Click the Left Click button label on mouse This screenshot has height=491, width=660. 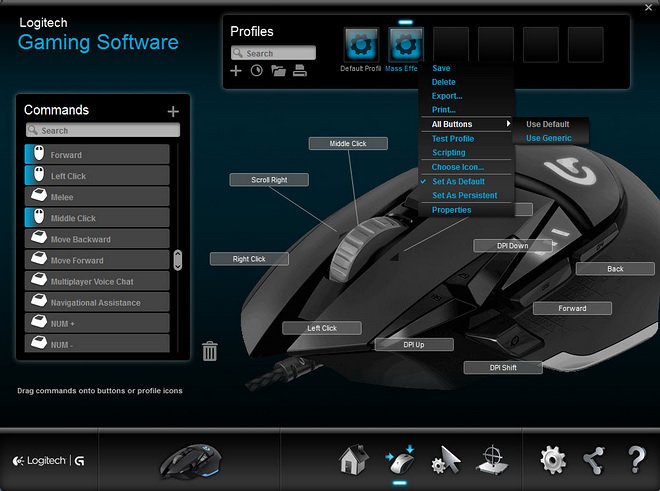click(322, 328)
